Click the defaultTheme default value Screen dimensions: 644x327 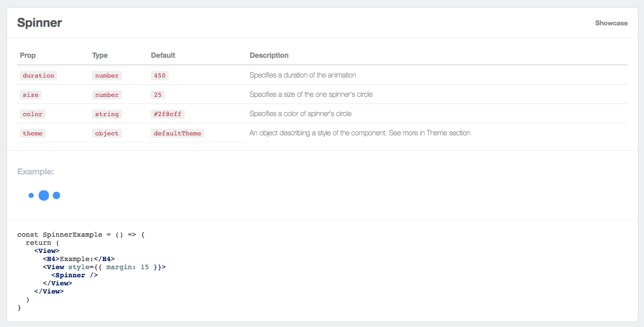coord(177,133)
